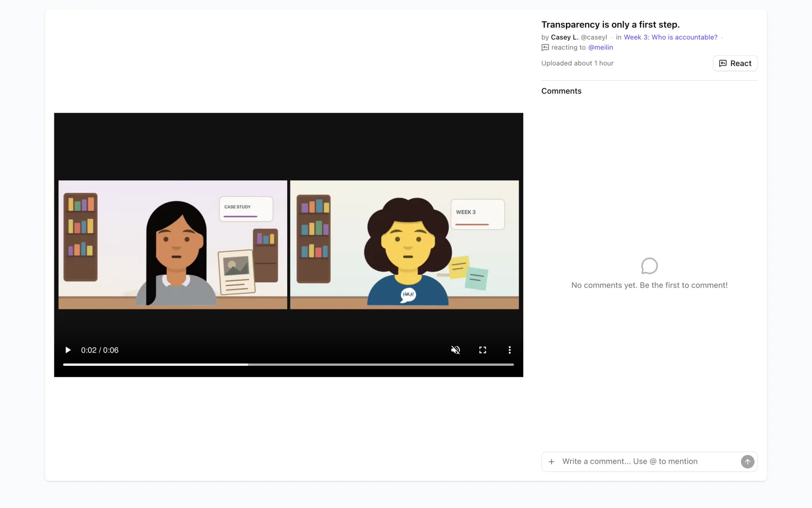Seek on the video progress bar

pos(288,364)
